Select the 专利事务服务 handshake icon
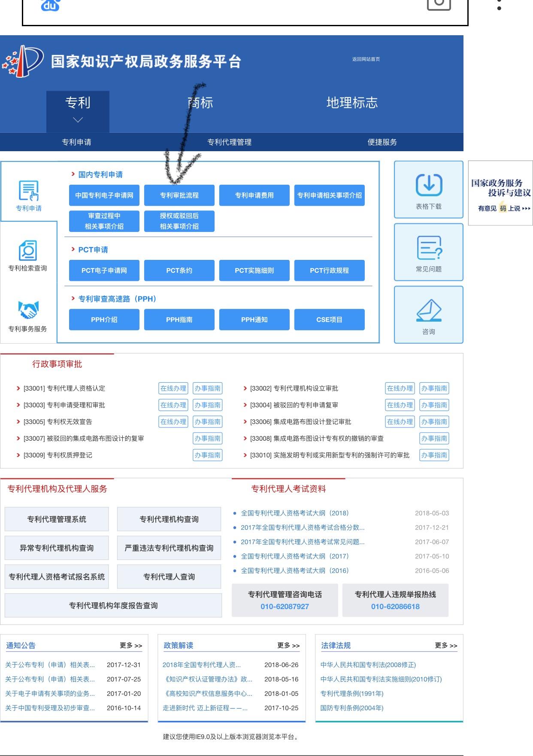533x756 pixels. coord(28,310)
